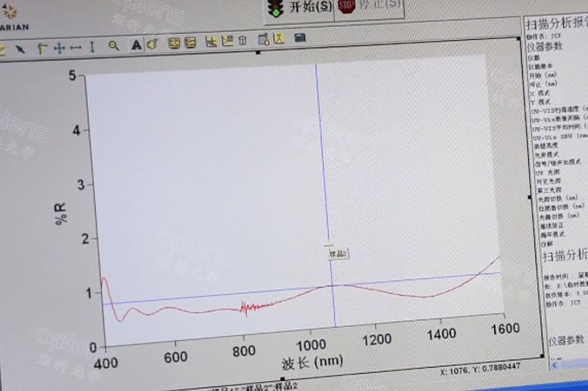Image resolution: width=588 pixels, height=391 pixels.
Task: Click the stacked graphs layout icon
Action: pyautogui.click(x=190, y=43)
